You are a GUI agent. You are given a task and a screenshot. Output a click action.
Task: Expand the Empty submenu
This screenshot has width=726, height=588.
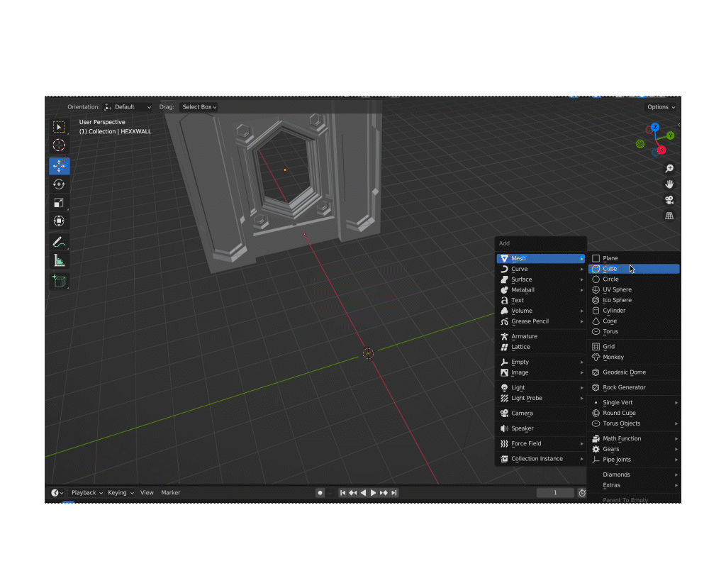pyautogui.click(x=541, y=362)
